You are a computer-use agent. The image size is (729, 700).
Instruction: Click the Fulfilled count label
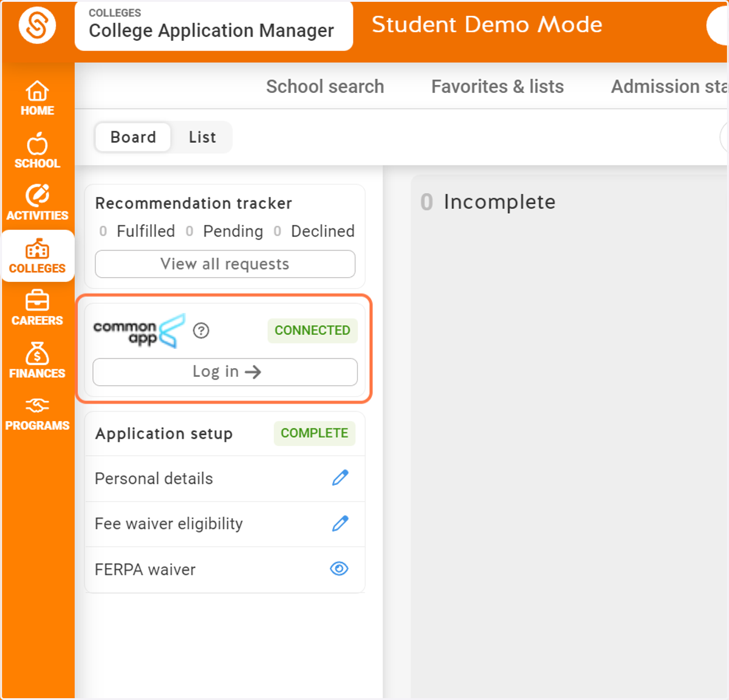tap(146, 232)
